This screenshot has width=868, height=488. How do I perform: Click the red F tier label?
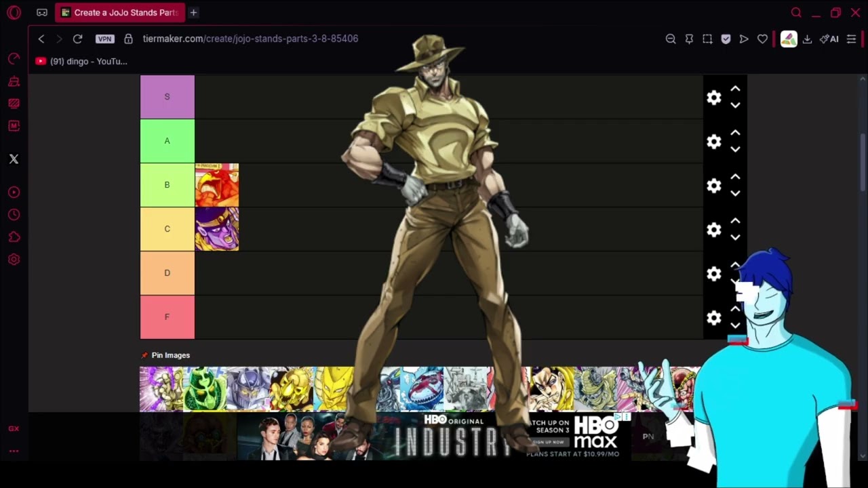[167, 317]
